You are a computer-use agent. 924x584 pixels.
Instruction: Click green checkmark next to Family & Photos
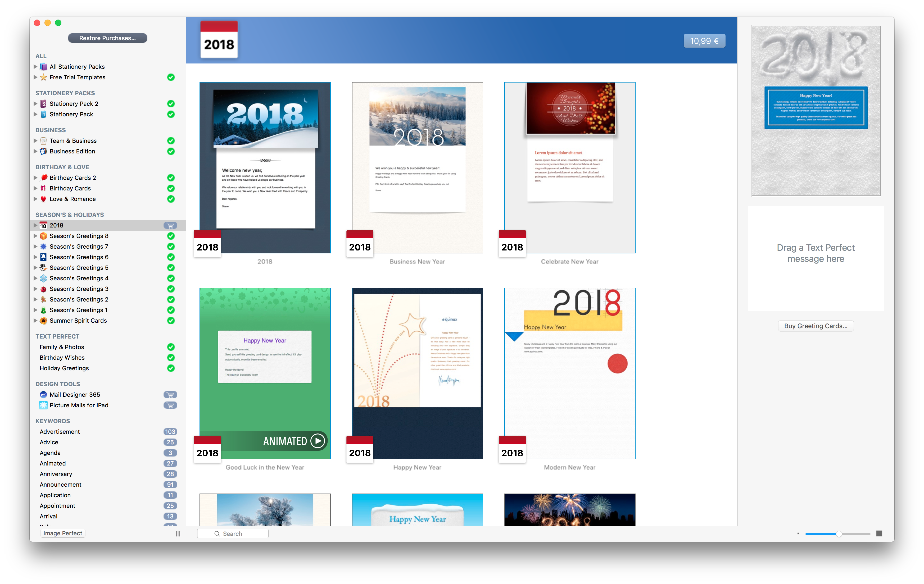(171, 347)
